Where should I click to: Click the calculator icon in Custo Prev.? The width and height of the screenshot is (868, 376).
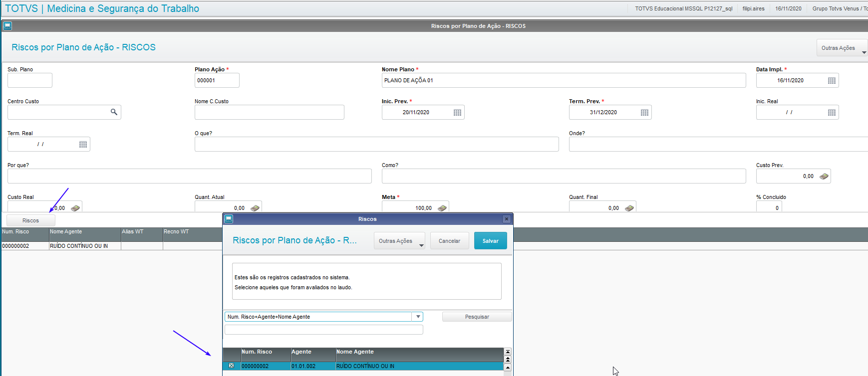(824, 176)
